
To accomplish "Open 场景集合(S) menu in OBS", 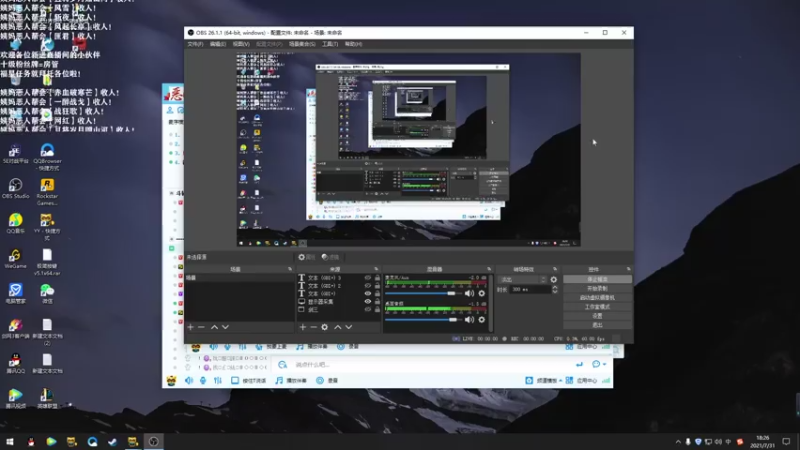I will [x=302, y=44].
